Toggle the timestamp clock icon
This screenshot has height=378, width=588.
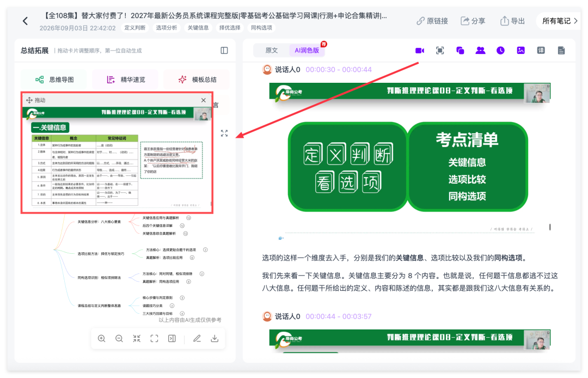(x=501, y=51)
